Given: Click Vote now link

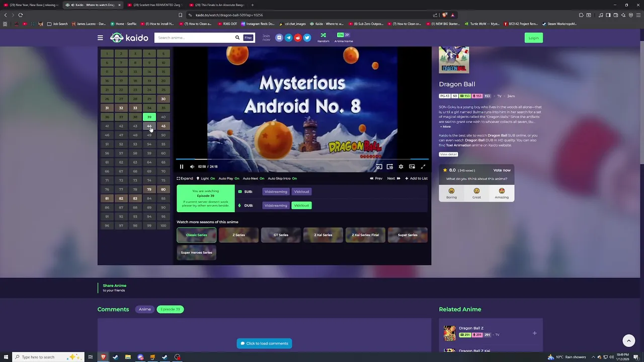Looking at the screenshot, I should click(x=502, y=170).
